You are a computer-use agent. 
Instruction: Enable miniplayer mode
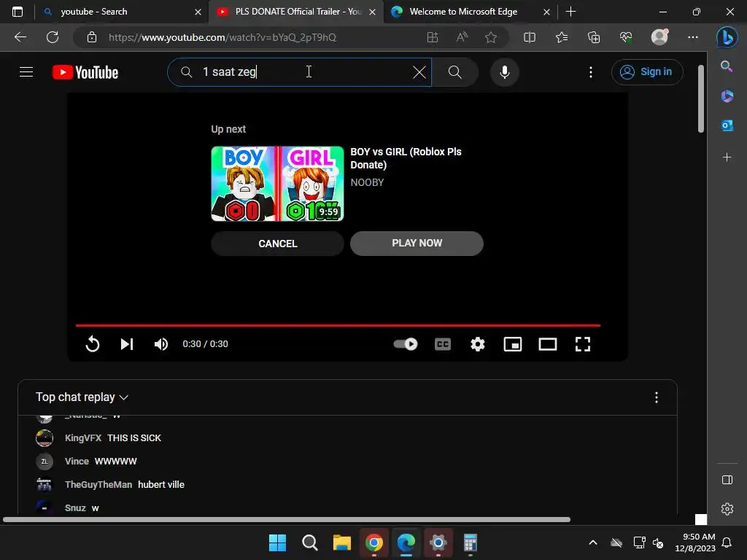click(x=513, y=344)
